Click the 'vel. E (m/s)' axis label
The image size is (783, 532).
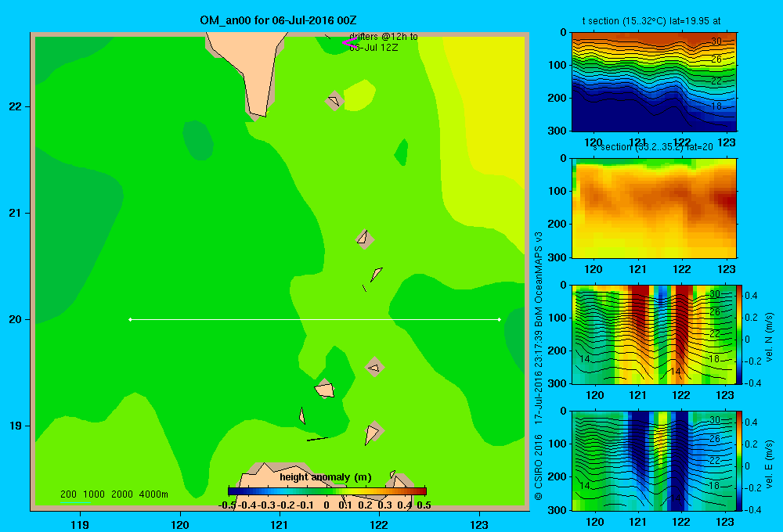coord(769,464)
